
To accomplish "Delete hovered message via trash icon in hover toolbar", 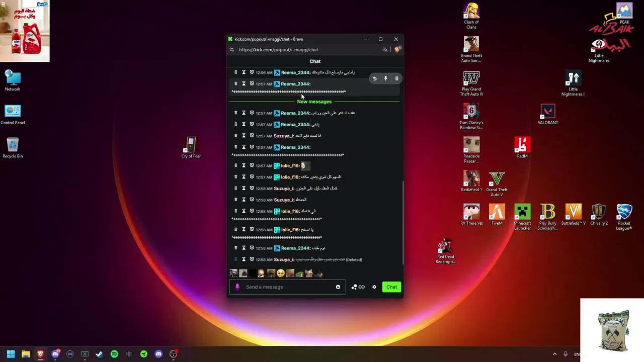I will click(396, 78).
